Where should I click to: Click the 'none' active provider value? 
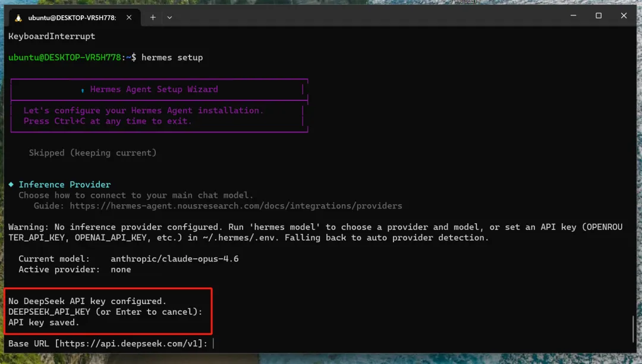(121, 270)
